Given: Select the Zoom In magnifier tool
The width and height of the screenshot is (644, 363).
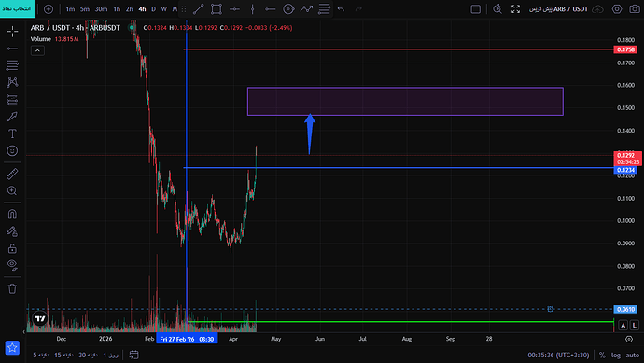Looking at the screenshot, I should pyautogui.click(x=12, y=190).
